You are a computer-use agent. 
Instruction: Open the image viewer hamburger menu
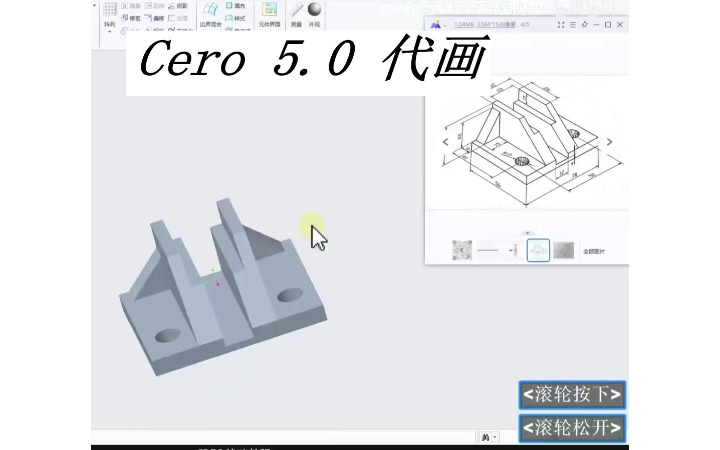tap(573, 25)
